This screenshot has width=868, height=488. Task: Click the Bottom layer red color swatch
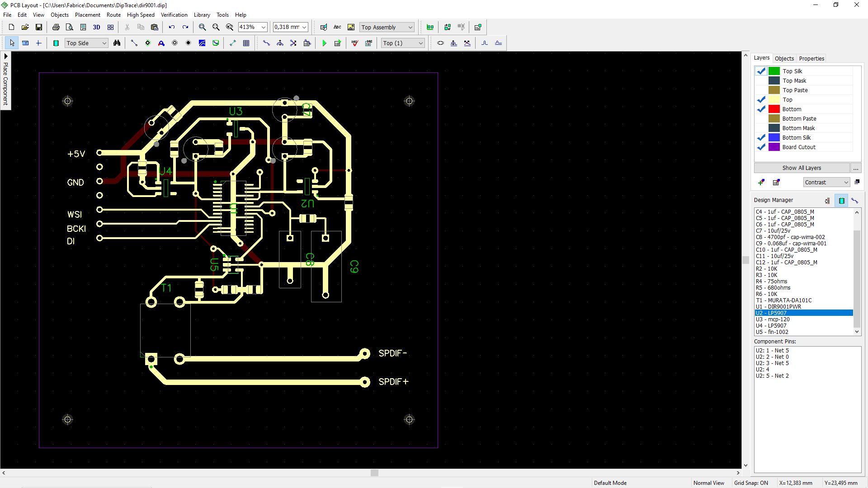[x=774, y=109]
